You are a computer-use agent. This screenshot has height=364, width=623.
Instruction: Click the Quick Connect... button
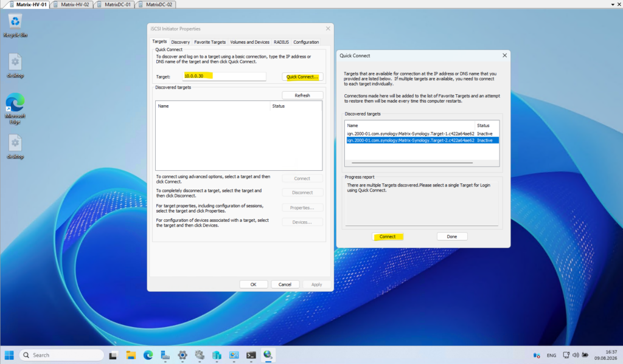pyautogui.click(x=302, y=77)
